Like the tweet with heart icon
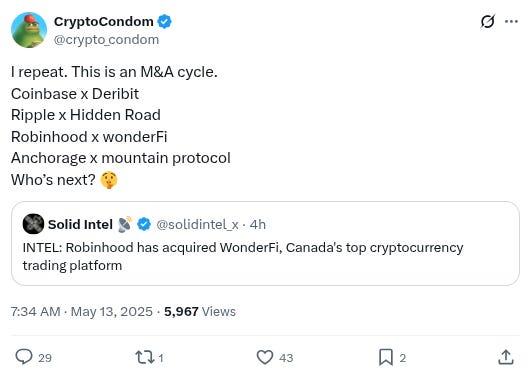This screenshot has height=377, width=528. point(265,357)
